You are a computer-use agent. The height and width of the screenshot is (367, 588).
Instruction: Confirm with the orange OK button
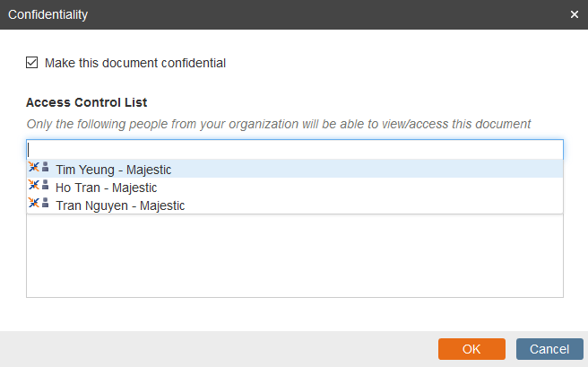471,349
